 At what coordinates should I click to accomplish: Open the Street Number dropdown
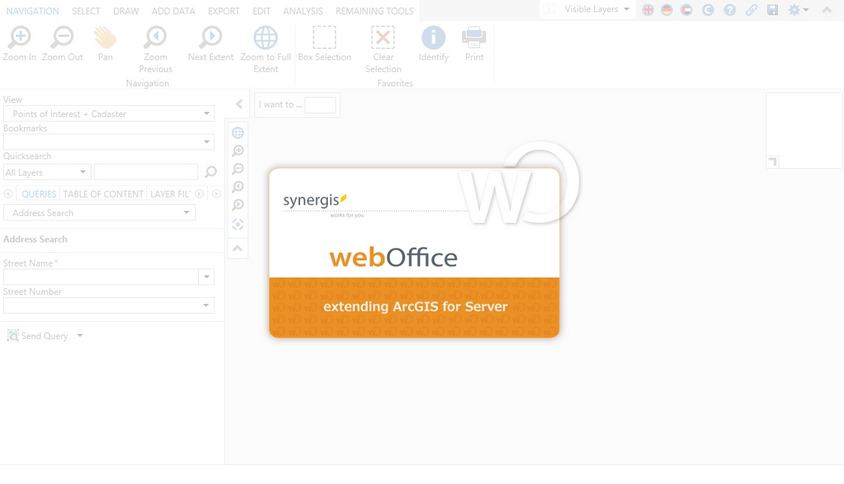pos(206,305)
